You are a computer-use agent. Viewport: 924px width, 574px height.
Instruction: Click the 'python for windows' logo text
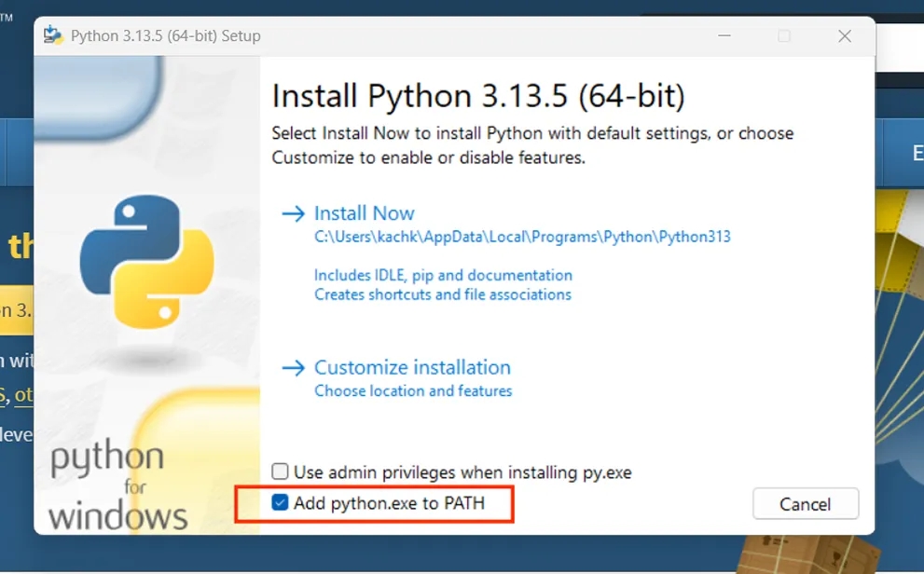coord(117,486)
